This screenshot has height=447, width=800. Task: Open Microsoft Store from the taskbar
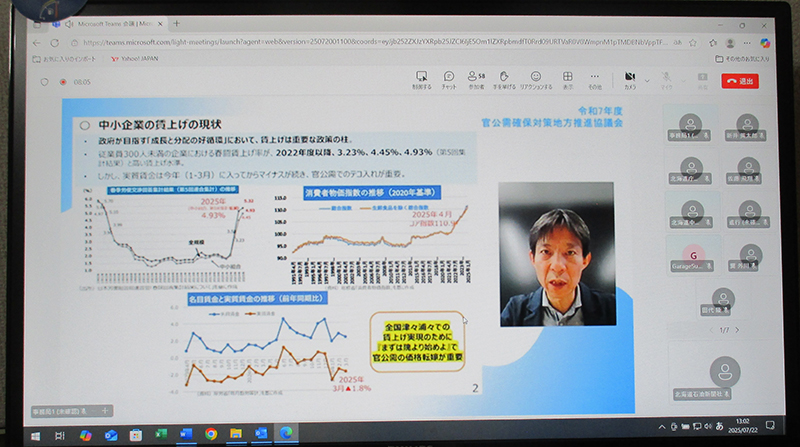[136, 435]
